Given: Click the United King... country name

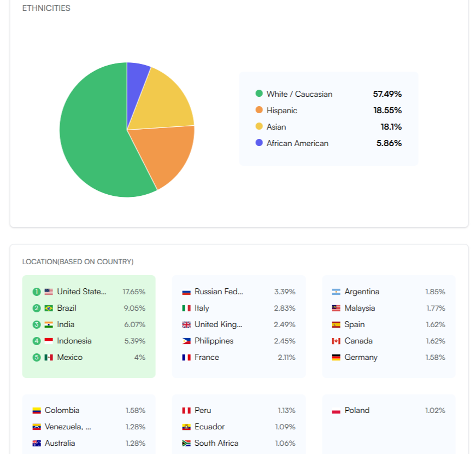Looking at the screenshot, I should 219,324.
